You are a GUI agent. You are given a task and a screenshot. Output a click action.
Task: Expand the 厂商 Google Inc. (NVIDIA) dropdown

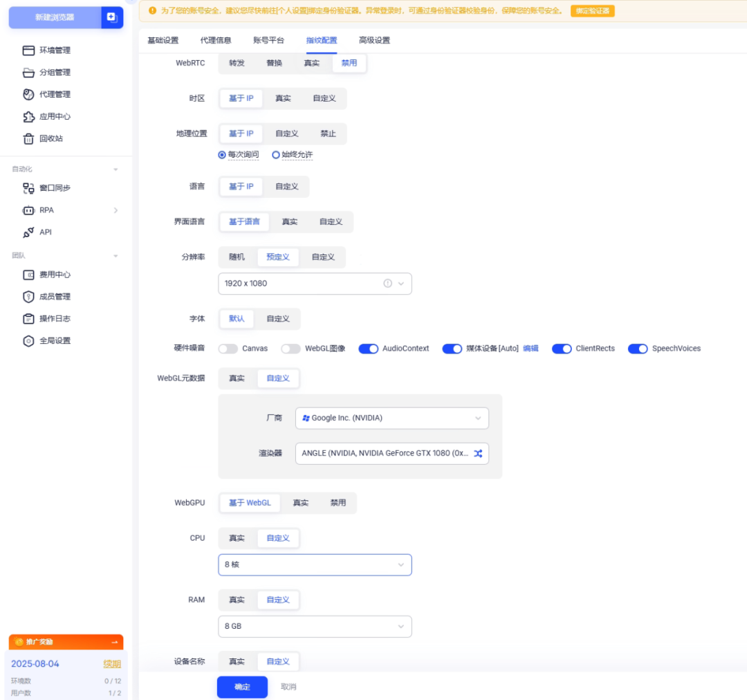(x=391, y=418)
